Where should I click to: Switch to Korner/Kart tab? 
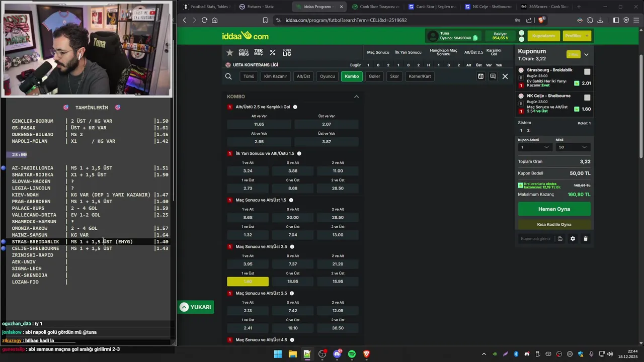420,76
